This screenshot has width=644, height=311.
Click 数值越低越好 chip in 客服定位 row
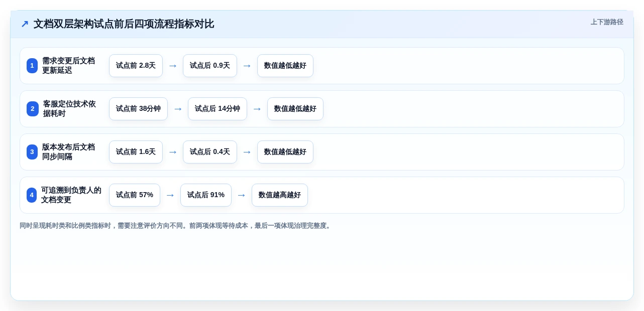coord(295,109)
